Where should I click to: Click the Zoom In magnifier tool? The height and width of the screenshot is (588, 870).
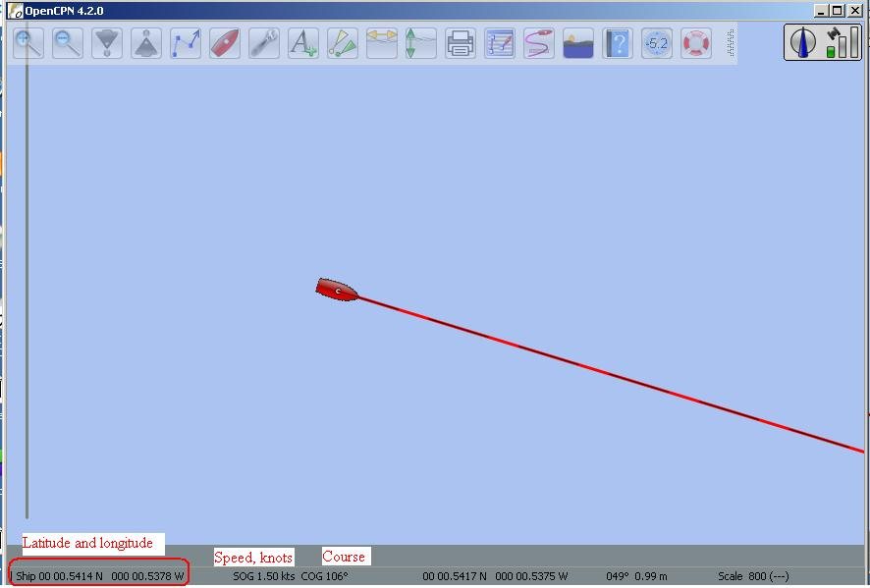[28, 43]
